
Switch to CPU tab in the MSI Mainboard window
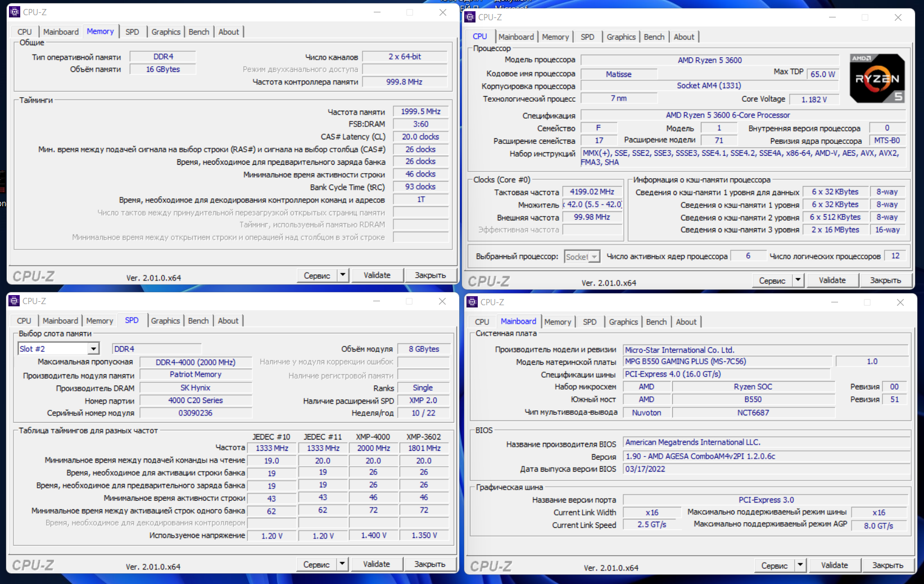click(x=482, y=322)
